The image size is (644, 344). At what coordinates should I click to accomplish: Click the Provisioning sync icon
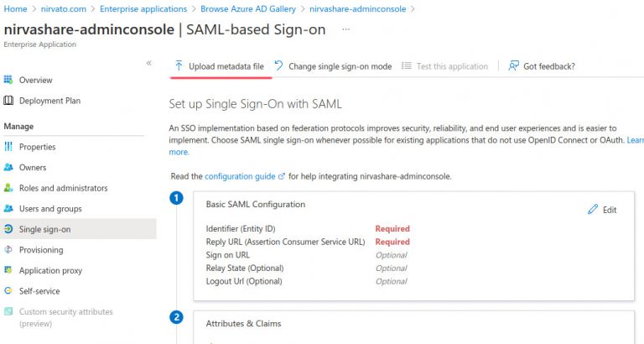[x=8, y=250]
